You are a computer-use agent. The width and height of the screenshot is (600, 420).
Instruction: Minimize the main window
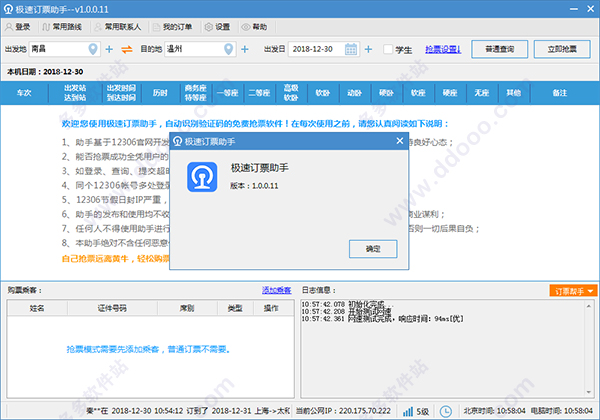[574, 9]
